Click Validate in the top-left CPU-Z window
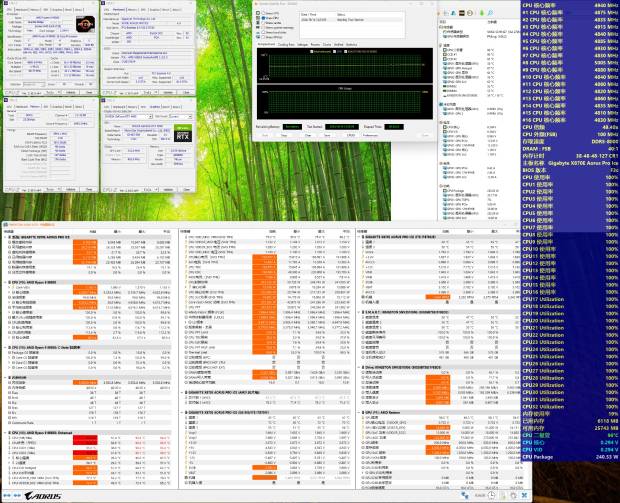 click(71, 93)
